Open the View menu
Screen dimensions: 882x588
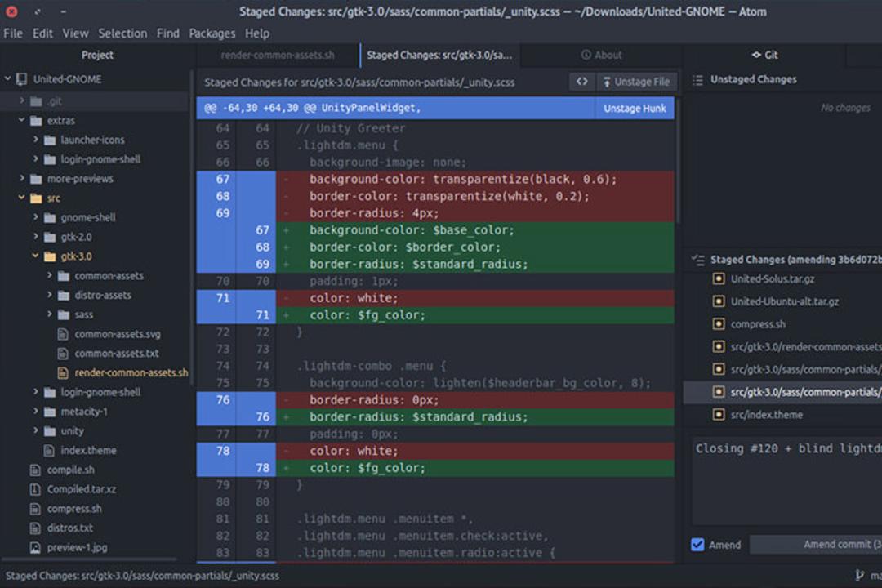75,33
